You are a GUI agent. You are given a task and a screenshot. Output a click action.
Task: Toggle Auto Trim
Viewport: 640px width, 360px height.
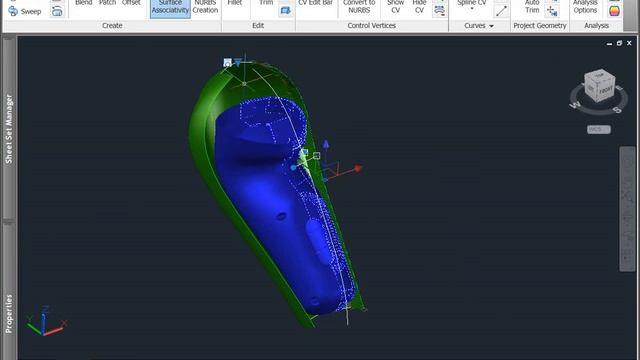(532, 7)
